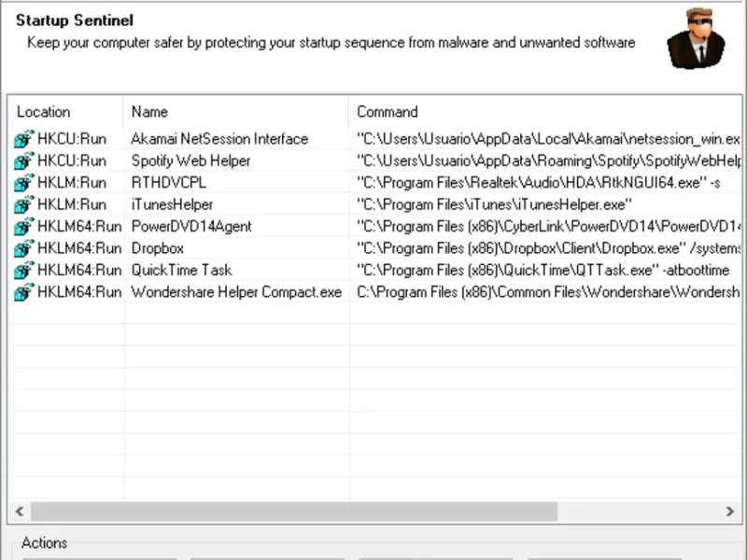Image resolution: width=747 pixels, height=560 pixels.
Task: Select the iTunesHelper startup entry name
Action: 173,205
